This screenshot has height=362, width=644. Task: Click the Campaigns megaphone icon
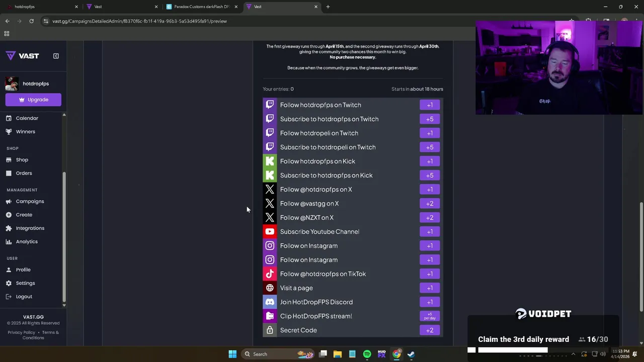[9, 201]
